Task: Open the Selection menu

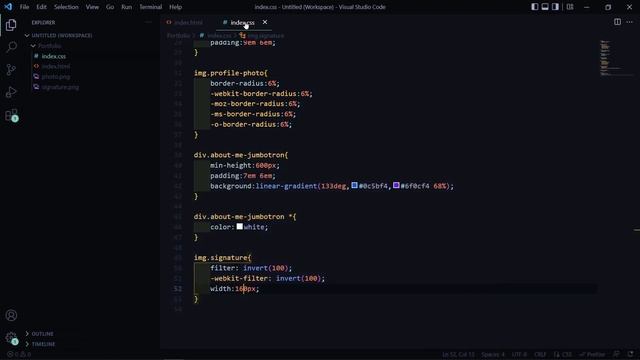Action: [66, 7]
